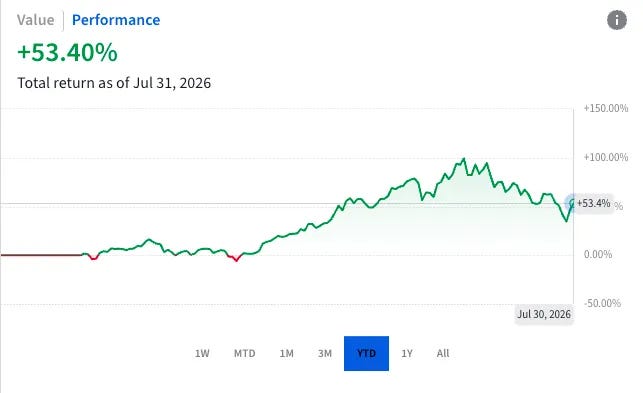Image resolution: width=643 pixels, height=393 pixels.
Task: Switch chart to the 1Y range
Action: click(x=407, y=353)
